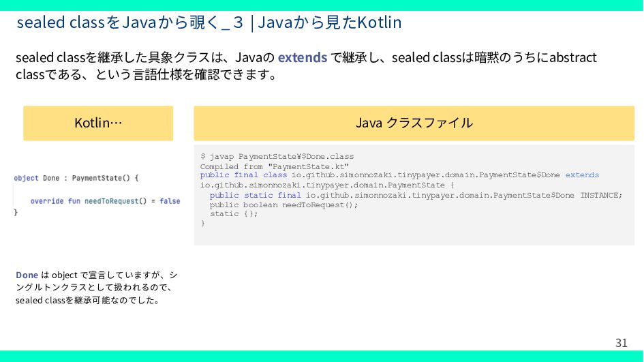Click the public final class declaration line
The height and width of the screenshot is (362, 644).
[x=399, y=175]
